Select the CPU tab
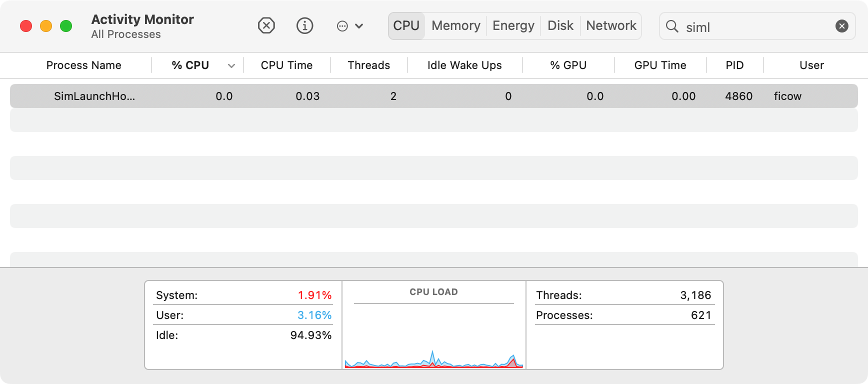 click(x=406, y=26)
